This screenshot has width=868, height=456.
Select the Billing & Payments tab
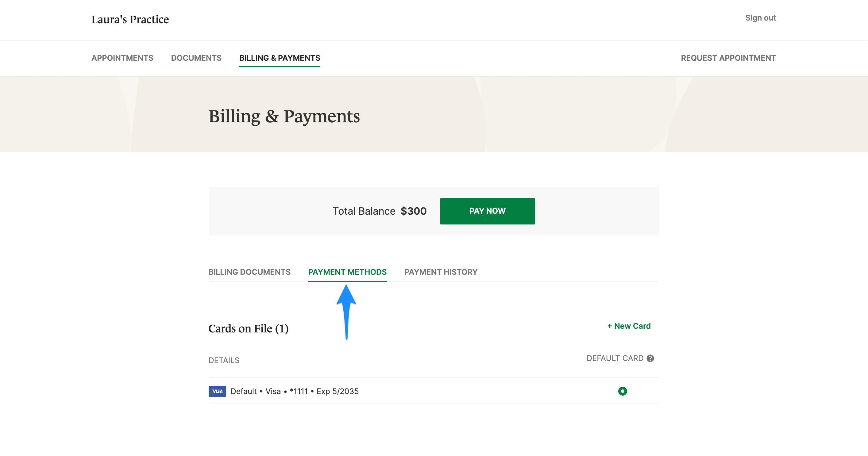click(x=280, y=58)
